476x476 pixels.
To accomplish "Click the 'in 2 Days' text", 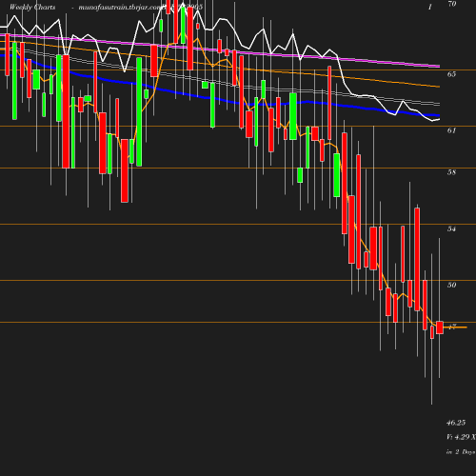I will (x=461, y=452).
